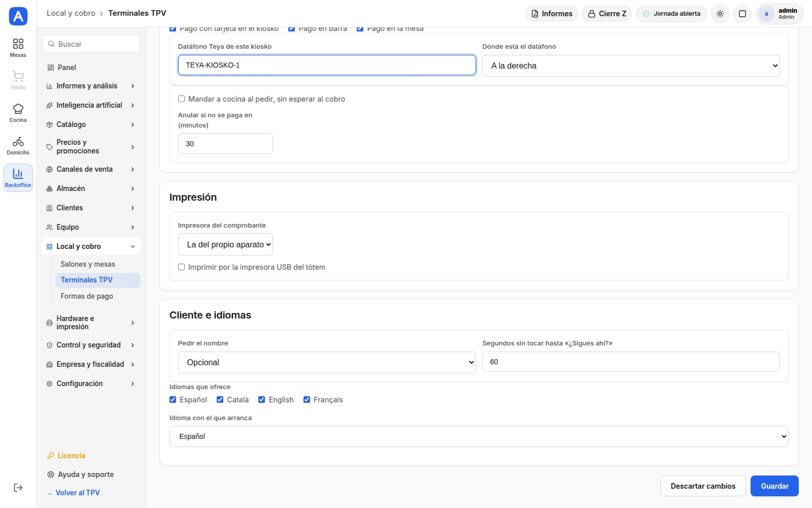Screen dimensions: 812x508
Task: Open the Dónde está el datáfono dropdown
Action: click(x=631, y=66)
